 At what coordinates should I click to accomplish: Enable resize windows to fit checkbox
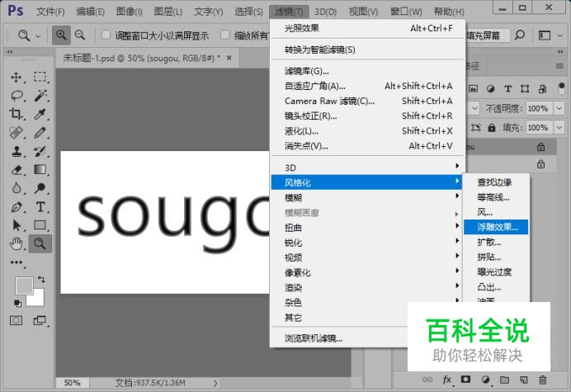pyautogui.click(x=106, y=35)
